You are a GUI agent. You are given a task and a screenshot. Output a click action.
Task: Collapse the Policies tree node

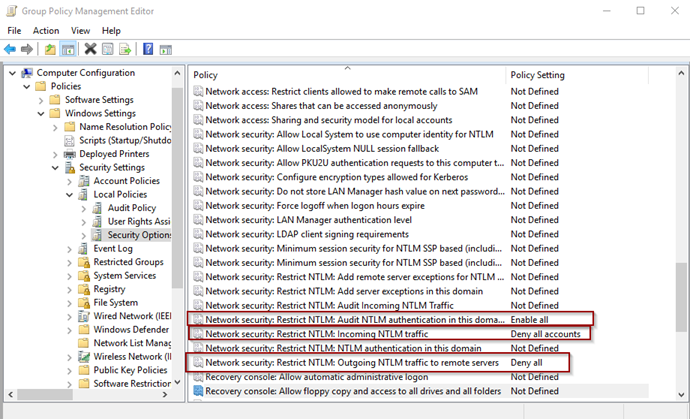point(27,87)
